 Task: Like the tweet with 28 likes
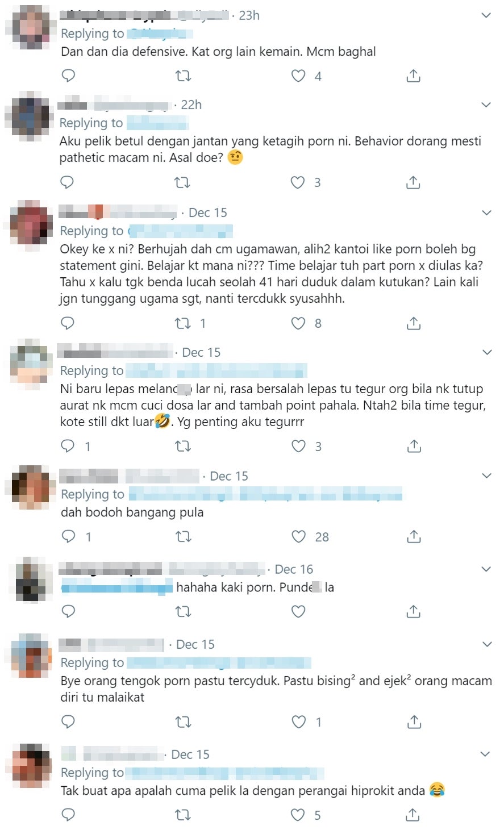298,536
